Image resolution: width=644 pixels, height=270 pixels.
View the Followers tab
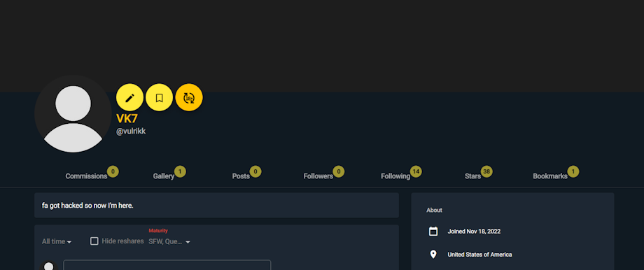318,176
